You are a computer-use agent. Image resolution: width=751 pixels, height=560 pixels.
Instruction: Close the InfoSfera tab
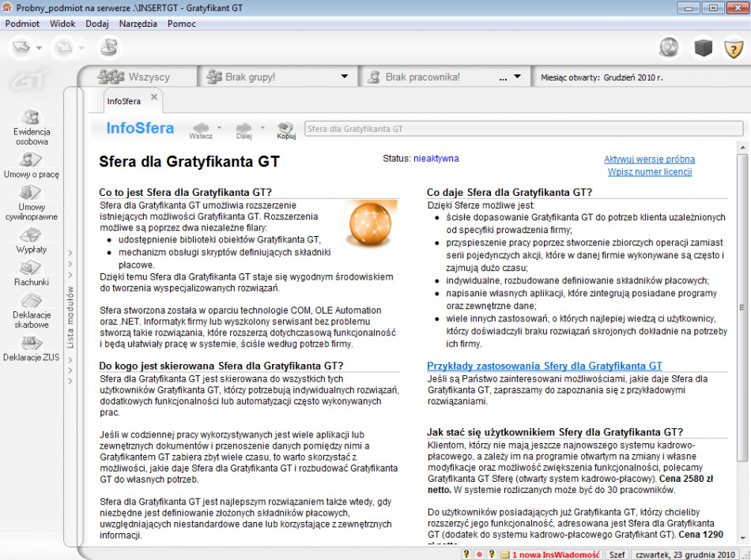(154, 98)
